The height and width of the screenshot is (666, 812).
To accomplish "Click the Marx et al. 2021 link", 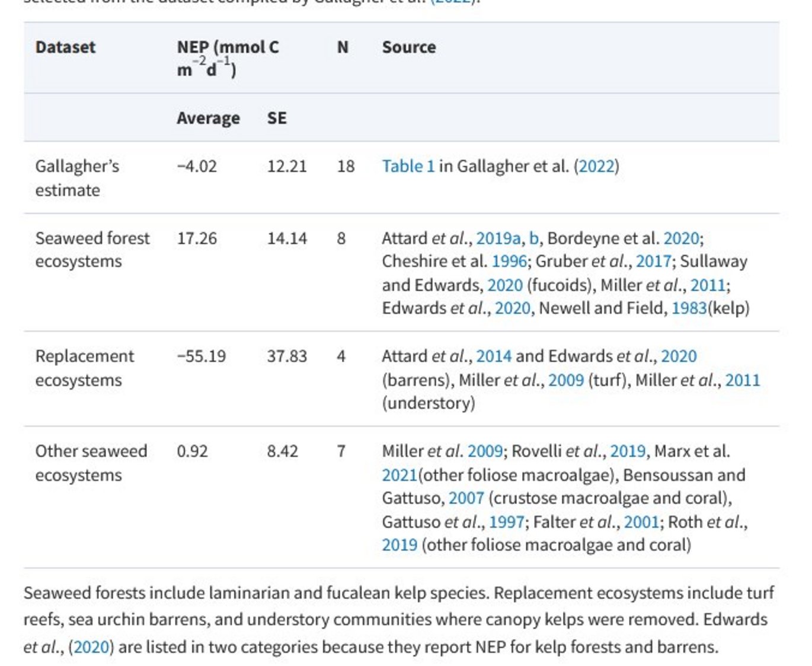I will pyautogui.click(x=399, y=475).
